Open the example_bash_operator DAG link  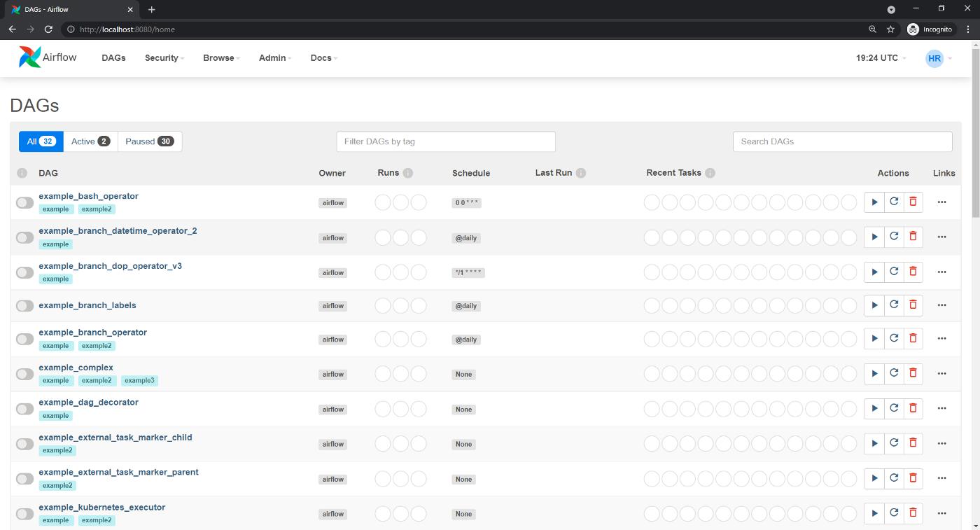click(88, 196)
